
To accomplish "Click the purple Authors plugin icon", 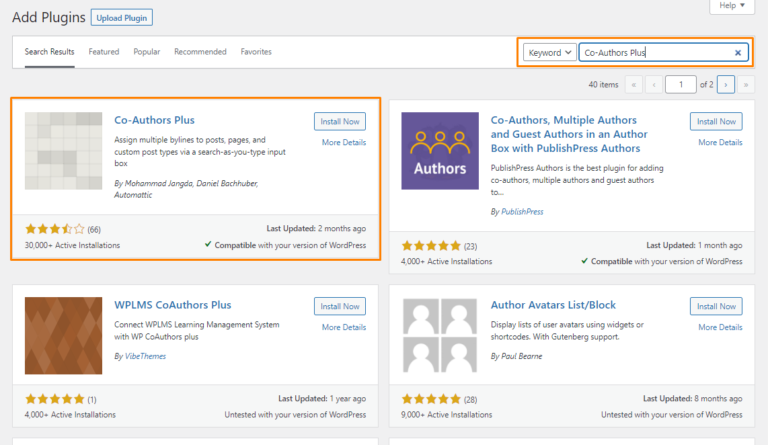I will 440,151.
